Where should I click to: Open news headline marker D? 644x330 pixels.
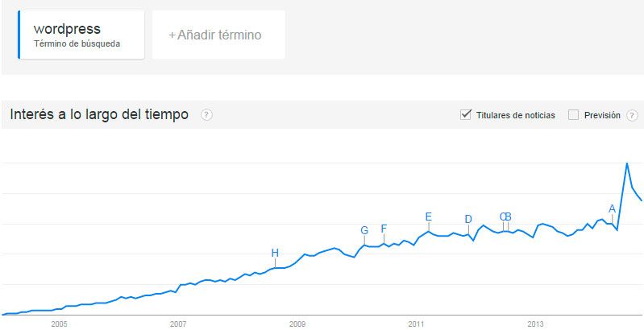468,219
